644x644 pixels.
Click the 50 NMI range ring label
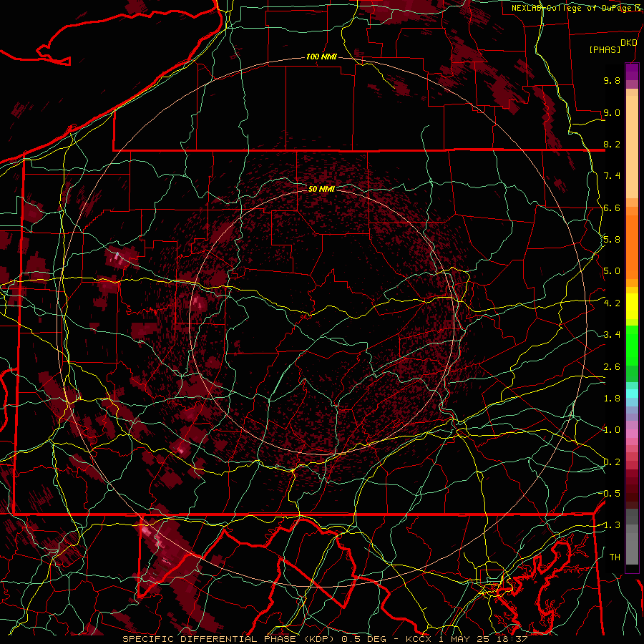(x=321, y=189)
